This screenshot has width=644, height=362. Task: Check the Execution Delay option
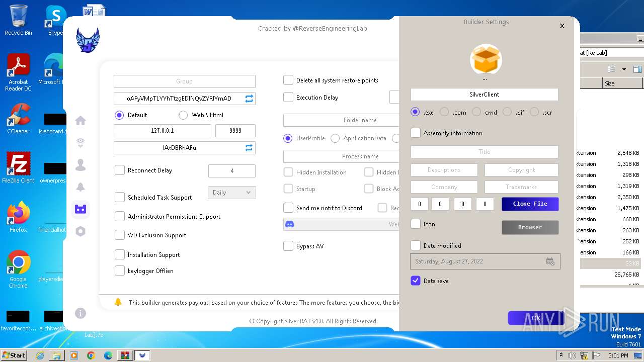[288, 97]
